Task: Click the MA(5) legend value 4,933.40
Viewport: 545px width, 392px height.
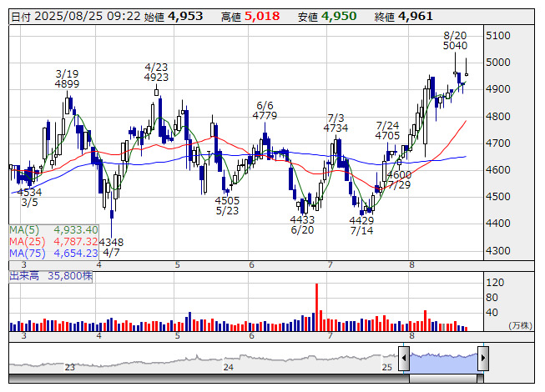Action: coord(76,230)
